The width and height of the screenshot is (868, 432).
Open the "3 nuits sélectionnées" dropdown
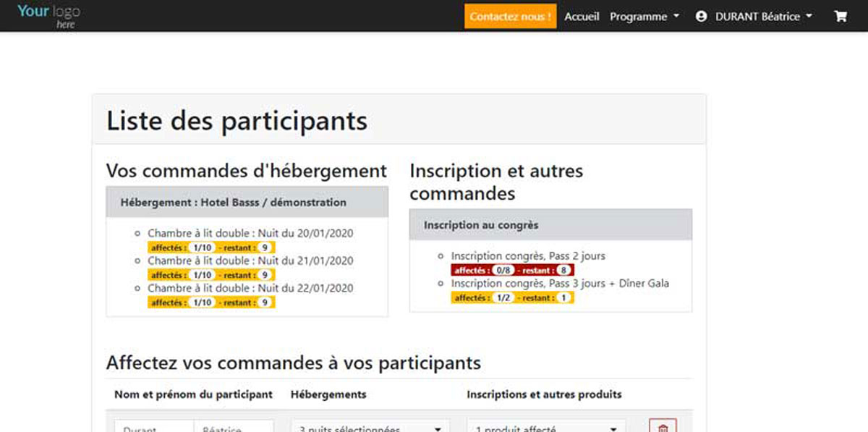pyautogui.click(x=370, y=427)
